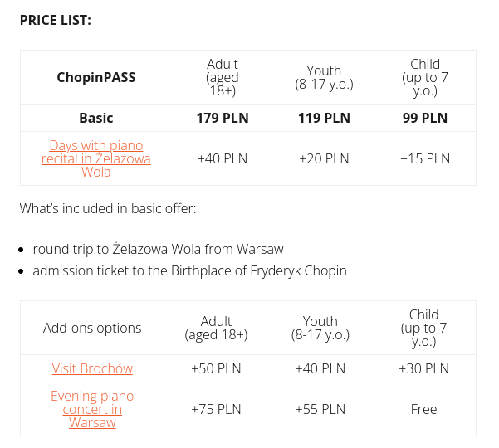Follow the Evening piano concert in Warsaw link

[92, 409]
